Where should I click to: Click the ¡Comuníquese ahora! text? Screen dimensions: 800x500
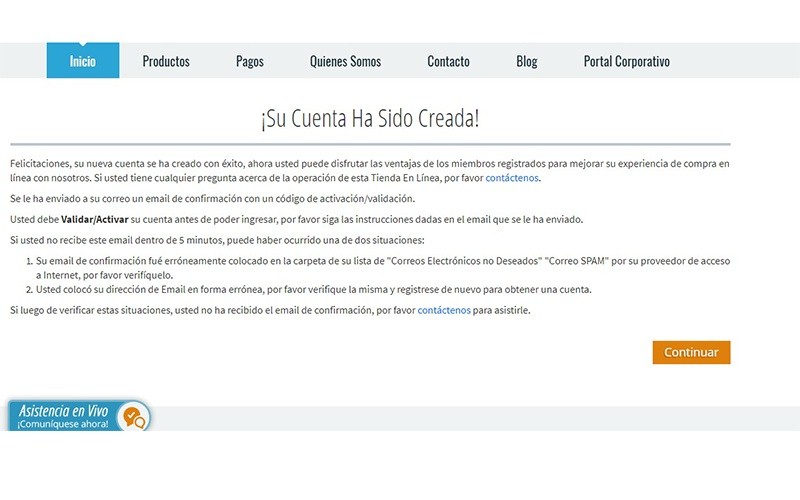point(63,424)
